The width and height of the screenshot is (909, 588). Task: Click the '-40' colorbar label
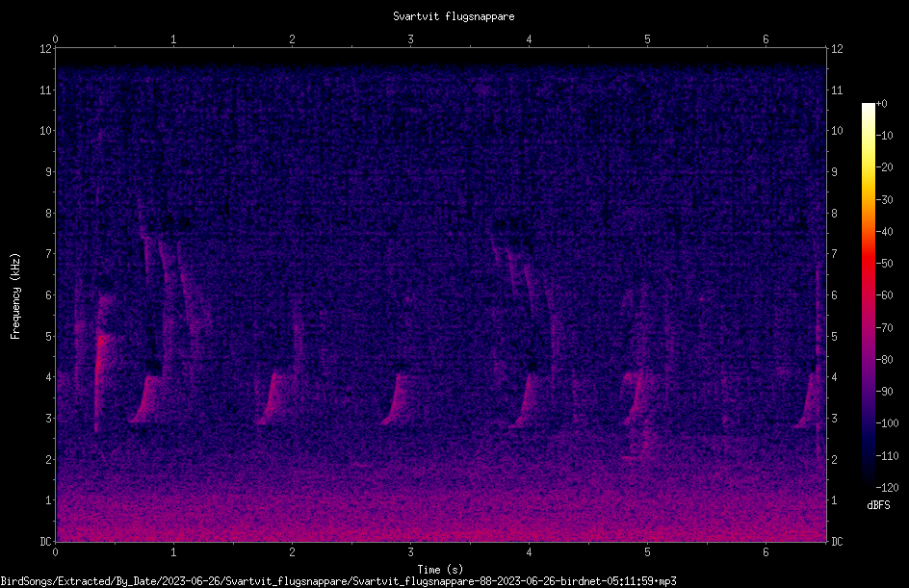[884, 232]
